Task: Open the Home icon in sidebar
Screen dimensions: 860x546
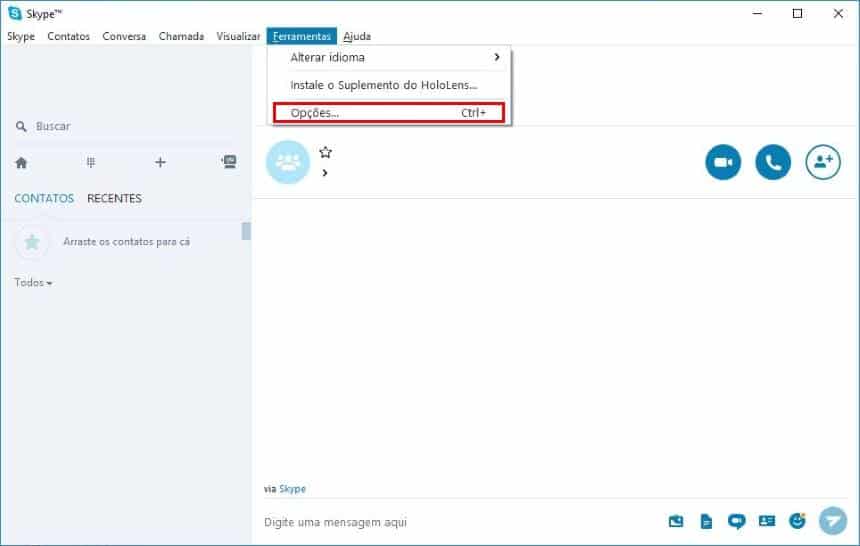Action: (21, 162)
